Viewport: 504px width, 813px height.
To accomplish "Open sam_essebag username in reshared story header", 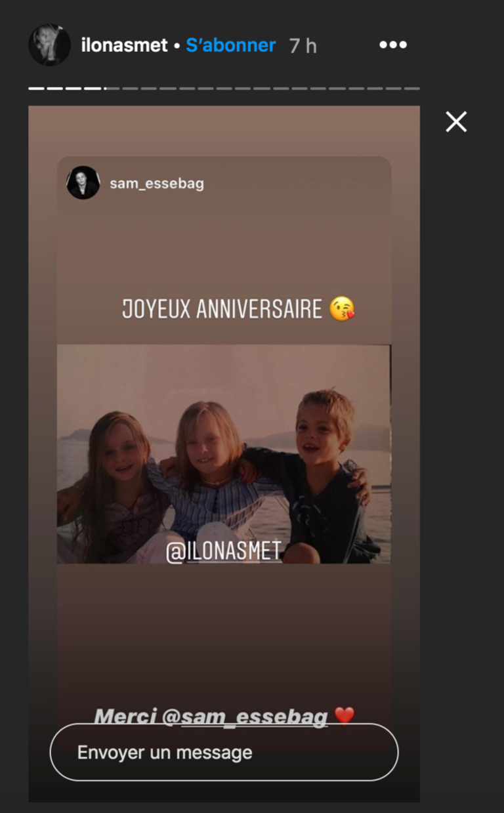I will click(157, 183).
